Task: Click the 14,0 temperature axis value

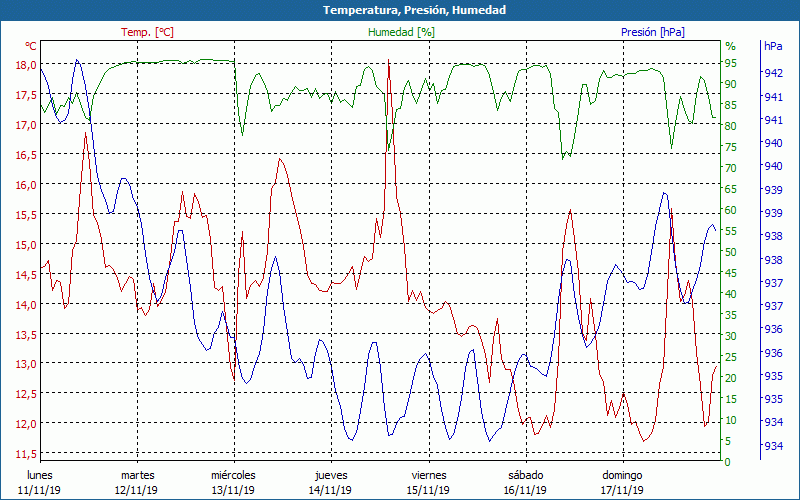Action: pos(26,305)
